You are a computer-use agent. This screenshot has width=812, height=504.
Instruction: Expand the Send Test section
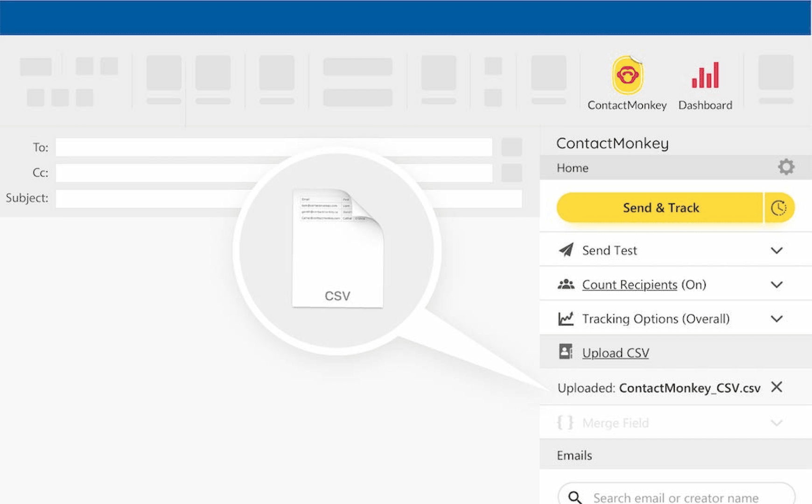(777, 251)
